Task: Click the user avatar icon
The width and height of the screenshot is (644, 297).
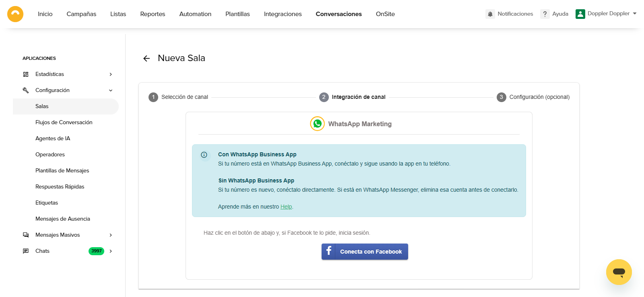Action: [580, 14]
